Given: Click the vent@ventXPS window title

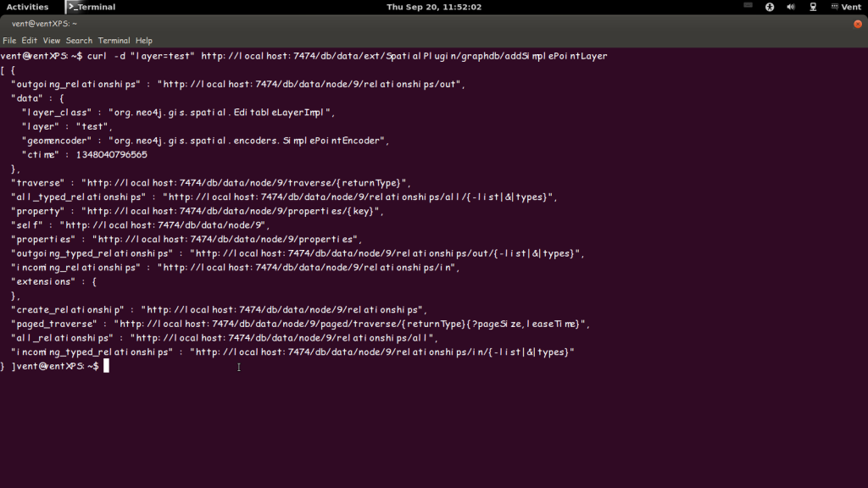Looking at the screenshot, I should point(44,24).
